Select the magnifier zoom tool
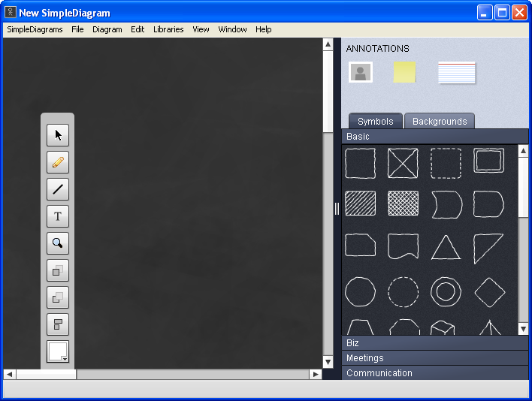The height and width of the screenshot is (401, 532). pos(58,243)
